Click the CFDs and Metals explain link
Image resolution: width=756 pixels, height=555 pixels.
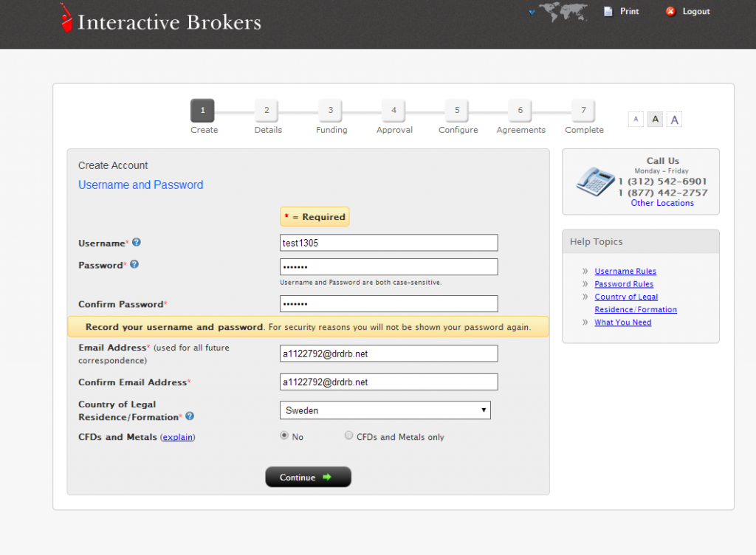point(177,437)
